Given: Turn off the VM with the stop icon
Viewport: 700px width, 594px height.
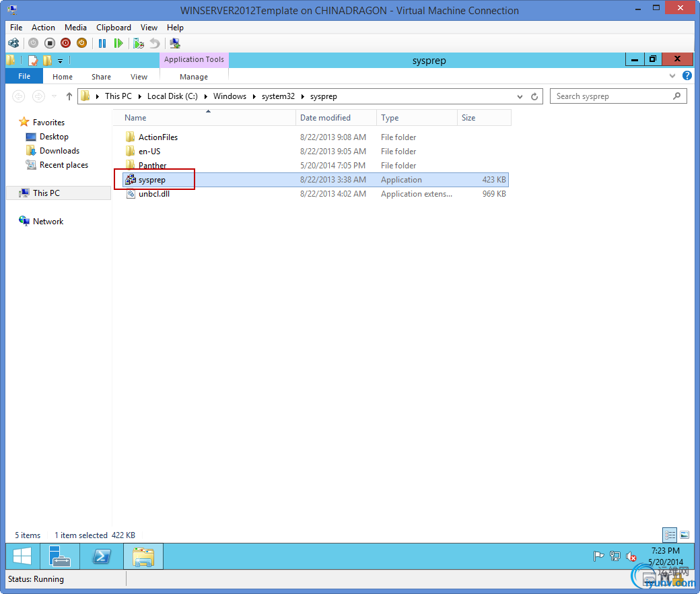Looking at the screenshot, I should (x=50, y=43).
